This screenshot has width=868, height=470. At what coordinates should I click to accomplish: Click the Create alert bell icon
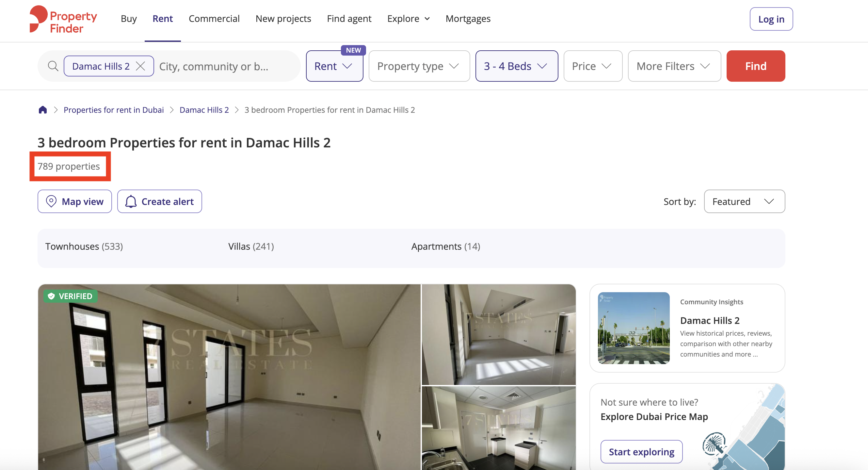point(131,201)
